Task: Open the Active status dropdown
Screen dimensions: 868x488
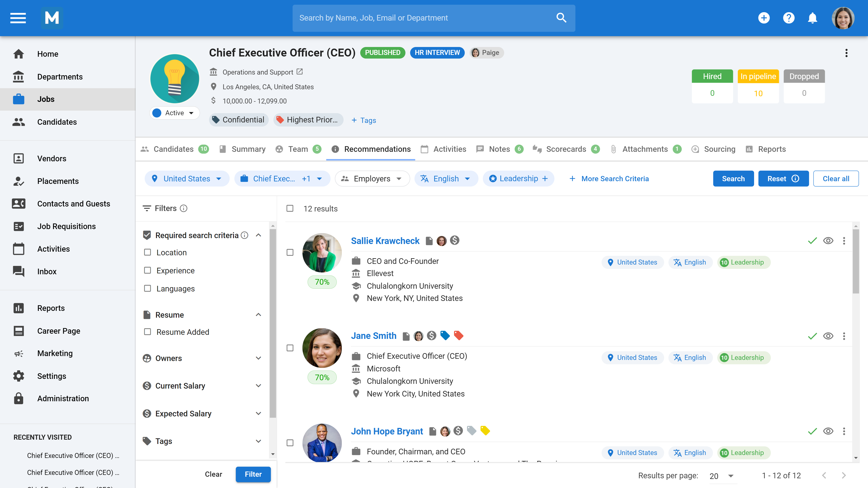Action: [175, 113]
